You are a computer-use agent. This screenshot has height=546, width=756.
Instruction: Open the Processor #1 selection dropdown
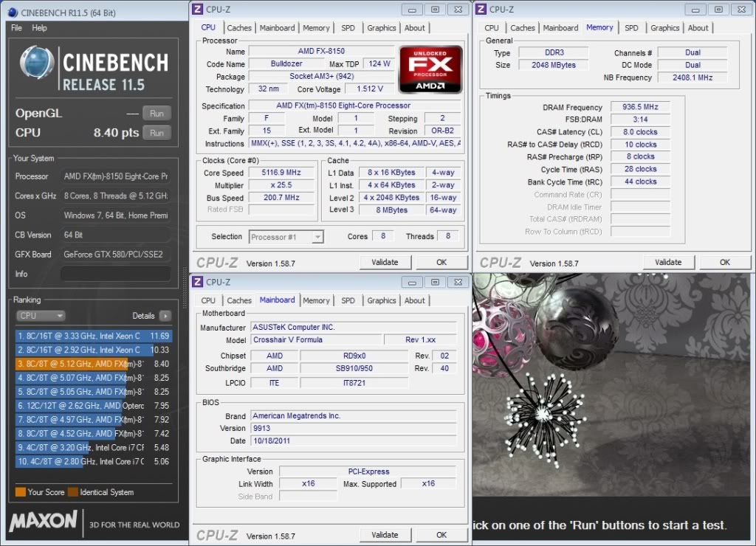[286, 237]
